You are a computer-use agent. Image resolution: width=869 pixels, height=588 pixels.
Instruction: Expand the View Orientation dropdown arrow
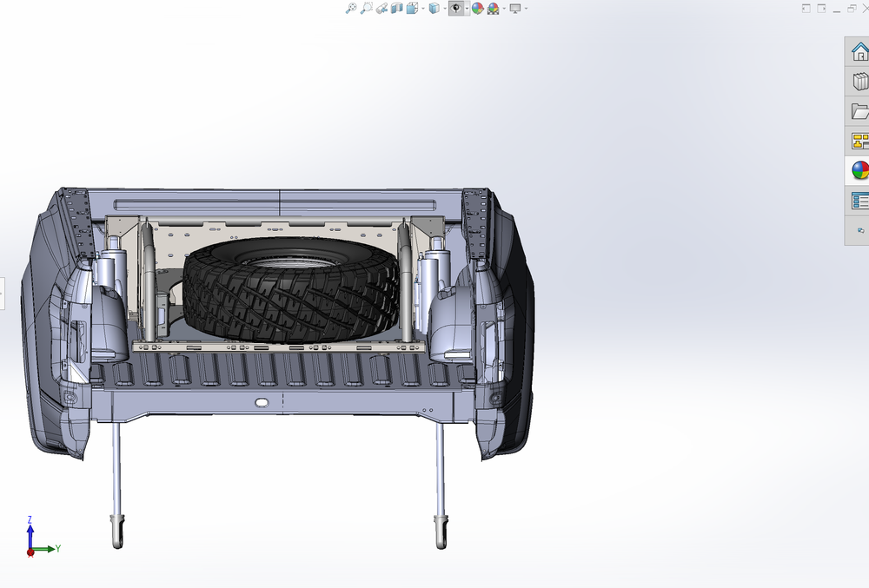point(421,8)
